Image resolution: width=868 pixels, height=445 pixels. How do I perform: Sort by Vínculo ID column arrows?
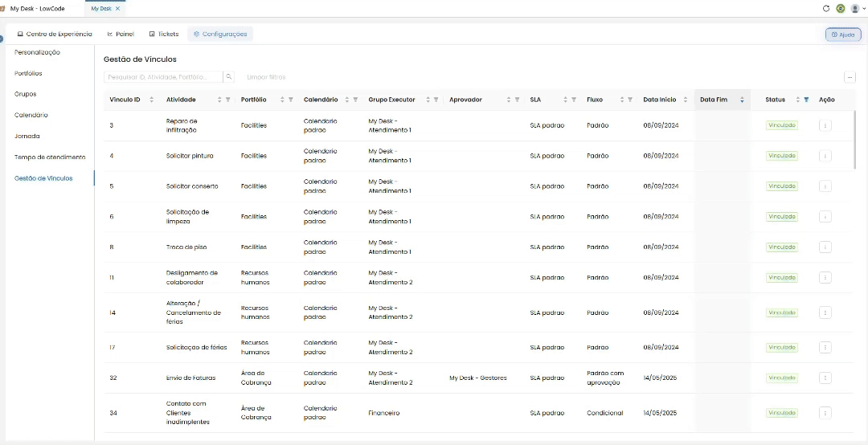(x=152, y=100)
